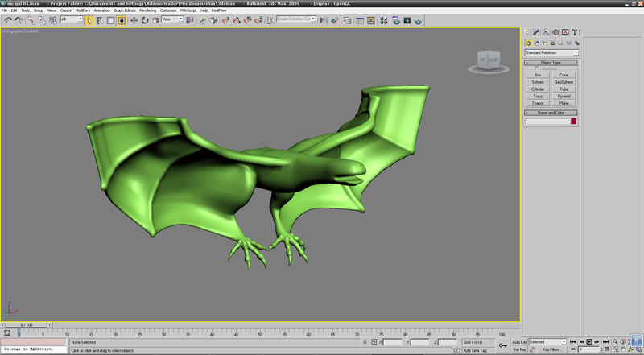Click the Quick Render teapot icon
644x355 pixels.
418,21
